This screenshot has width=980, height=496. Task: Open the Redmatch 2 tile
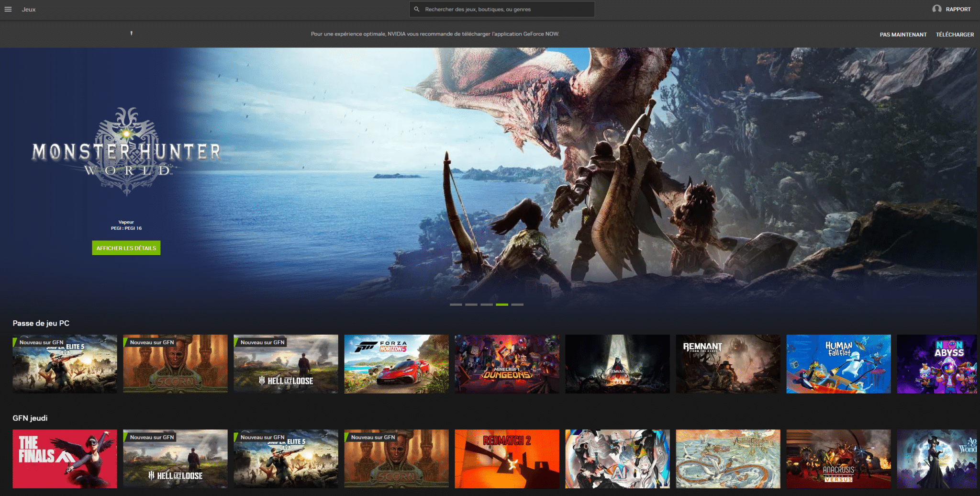click(x=507, y=459)
